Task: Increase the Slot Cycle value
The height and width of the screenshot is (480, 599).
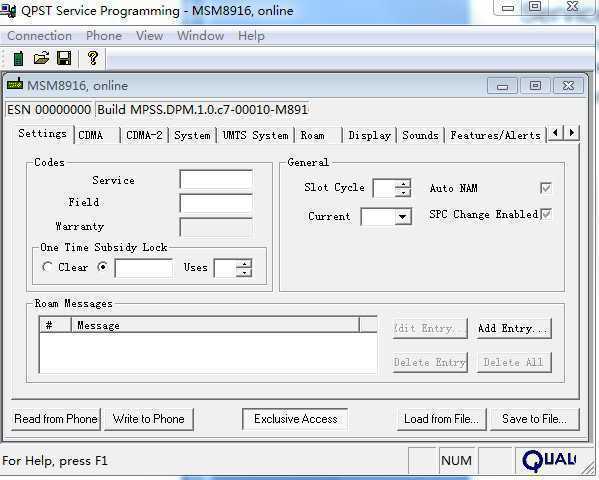Action: 403,183
